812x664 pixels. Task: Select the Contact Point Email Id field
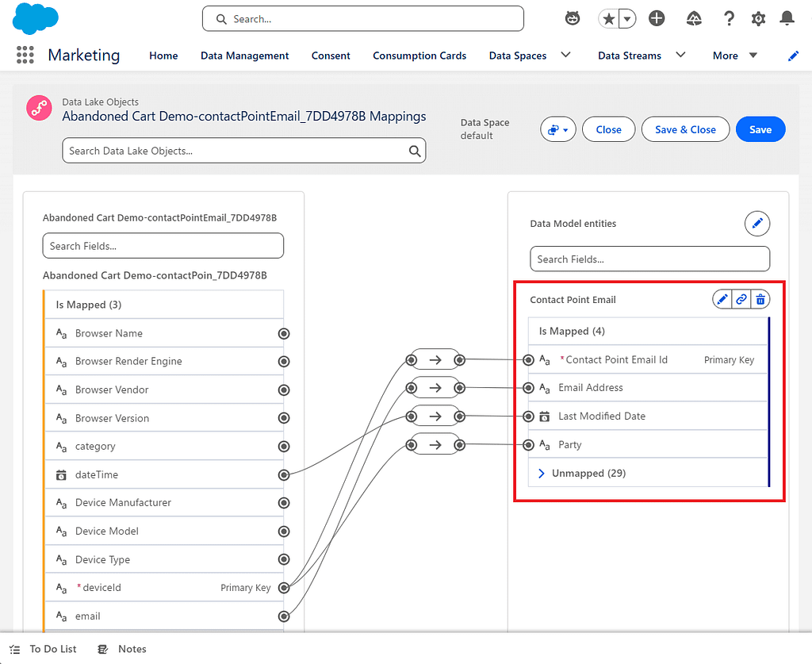coord(647,359)
